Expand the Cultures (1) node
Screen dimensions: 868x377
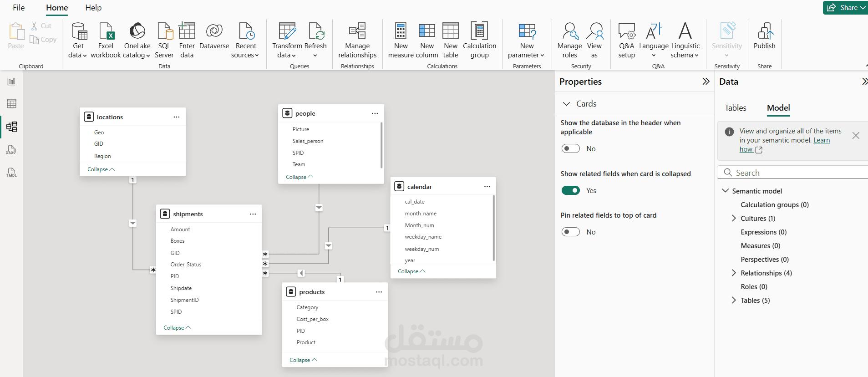coord(733,218)
